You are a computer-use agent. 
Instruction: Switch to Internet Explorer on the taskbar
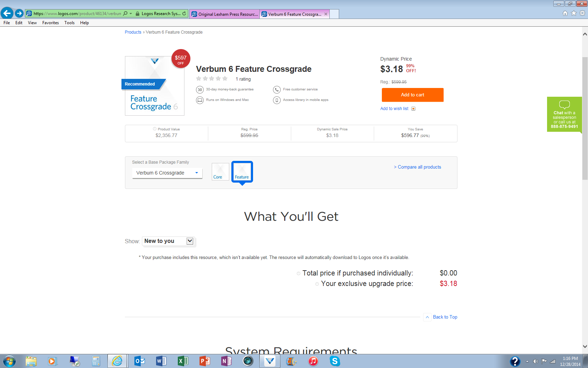(x=118, y=361)
